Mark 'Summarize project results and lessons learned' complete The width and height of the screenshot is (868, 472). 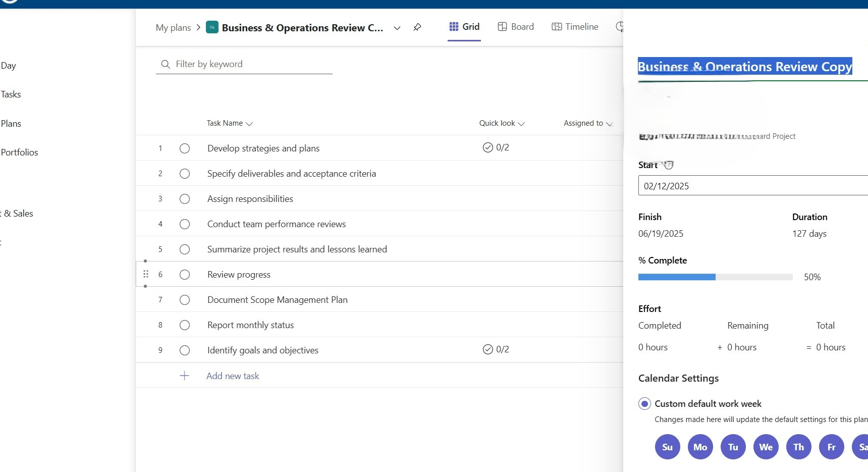[x=185, y=249]
